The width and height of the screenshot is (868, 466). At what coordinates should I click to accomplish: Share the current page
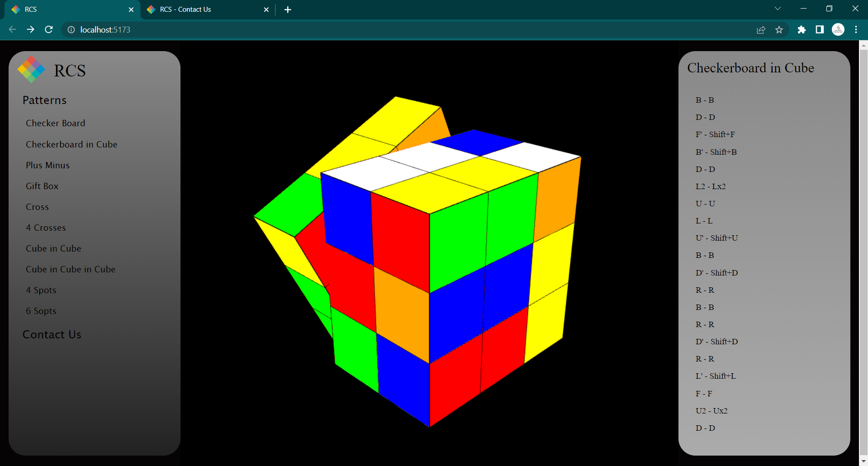pos(761,29)
